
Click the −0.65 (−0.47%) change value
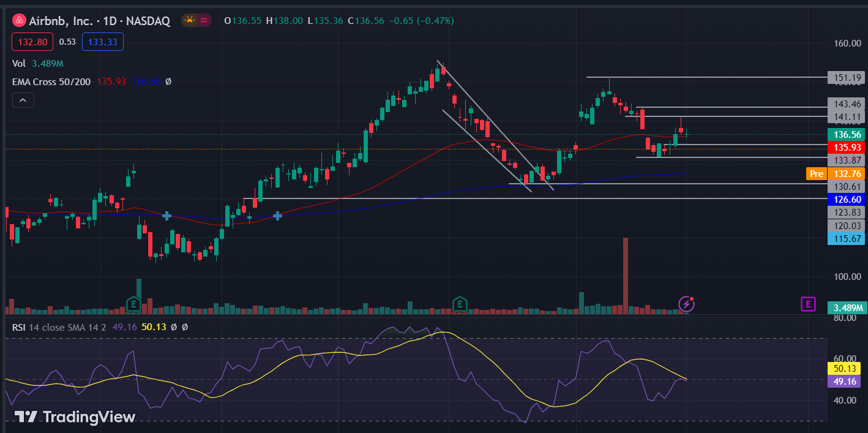(422, 20)
